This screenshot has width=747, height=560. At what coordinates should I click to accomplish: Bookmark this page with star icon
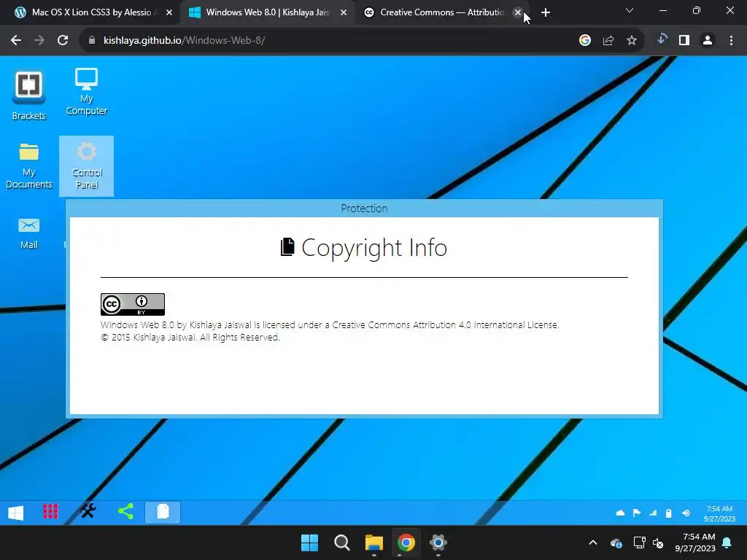[632, 41]
